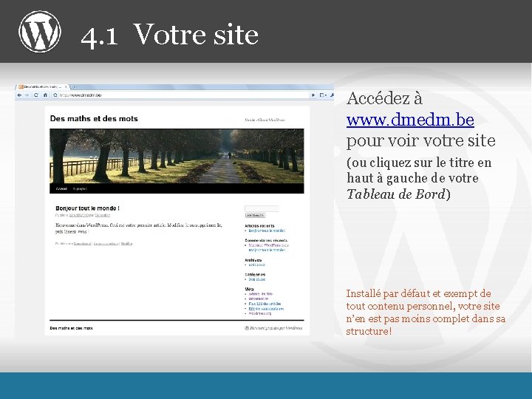This screenshot has height=399, width=532.
Task: Click the italic 'Tableau de Bord' text
Action: click(396, 194)
